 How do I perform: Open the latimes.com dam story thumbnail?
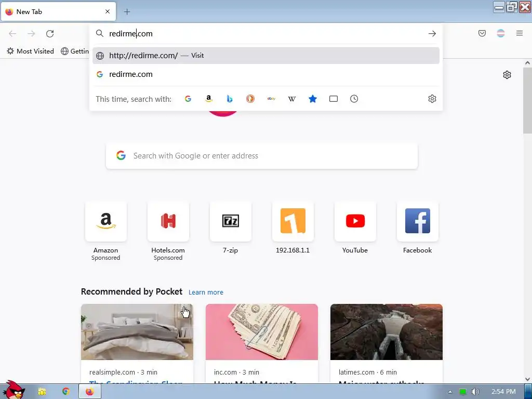(387, 332)
